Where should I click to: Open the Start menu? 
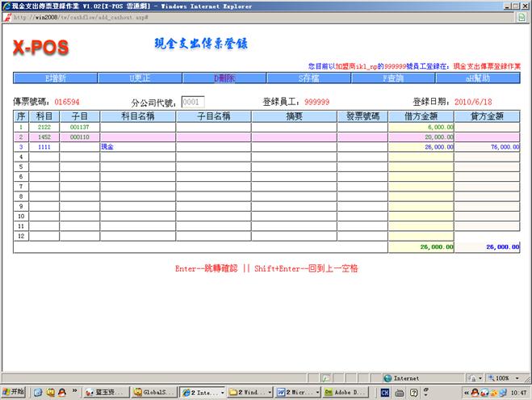[x=14, y=392]
